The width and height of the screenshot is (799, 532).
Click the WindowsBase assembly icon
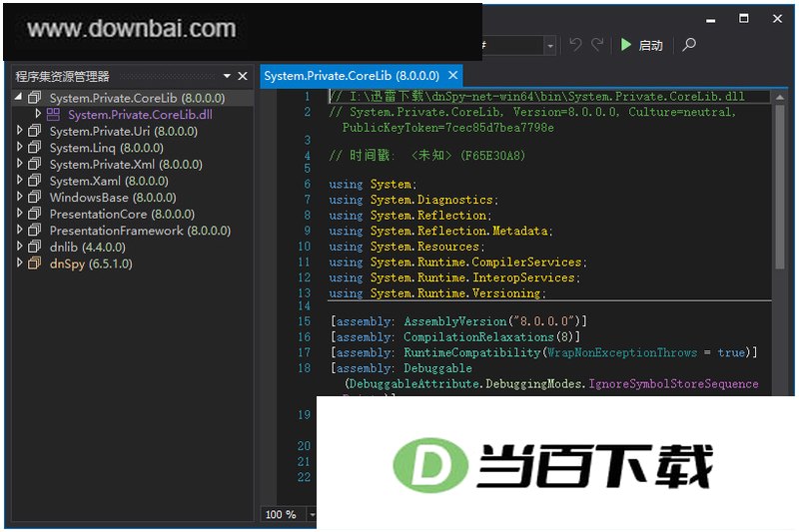(x=35, y=197)
